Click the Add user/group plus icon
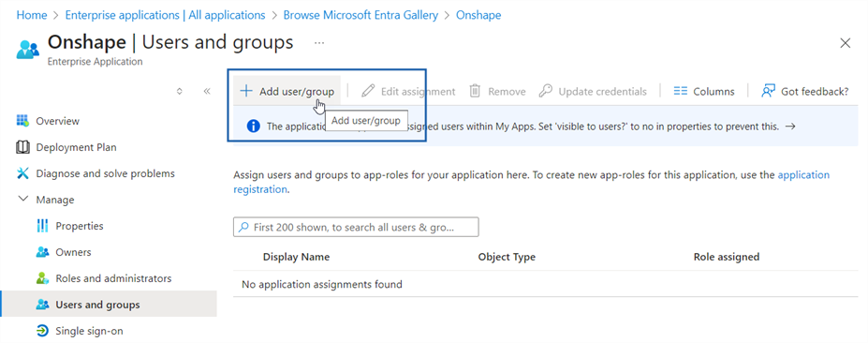 pos(246,91)
